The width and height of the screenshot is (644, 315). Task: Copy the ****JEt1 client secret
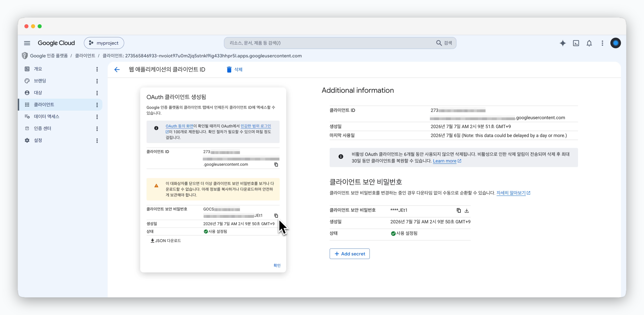coord(459,211)
